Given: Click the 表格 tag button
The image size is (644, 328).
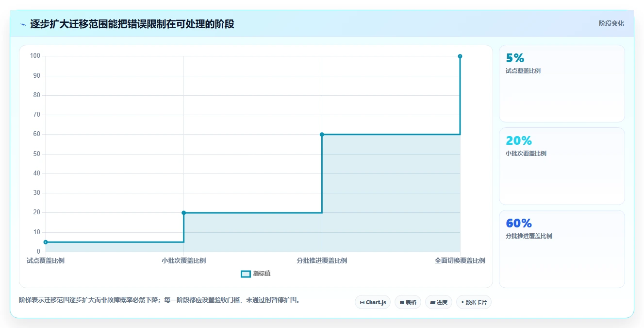Looking at the screenshot, I should [x=408, y=302].
